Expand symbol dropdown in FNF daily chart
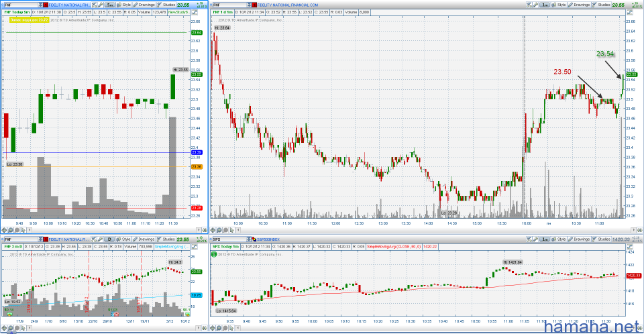This screenshot has height=334, width=644. tap(40, 239)
